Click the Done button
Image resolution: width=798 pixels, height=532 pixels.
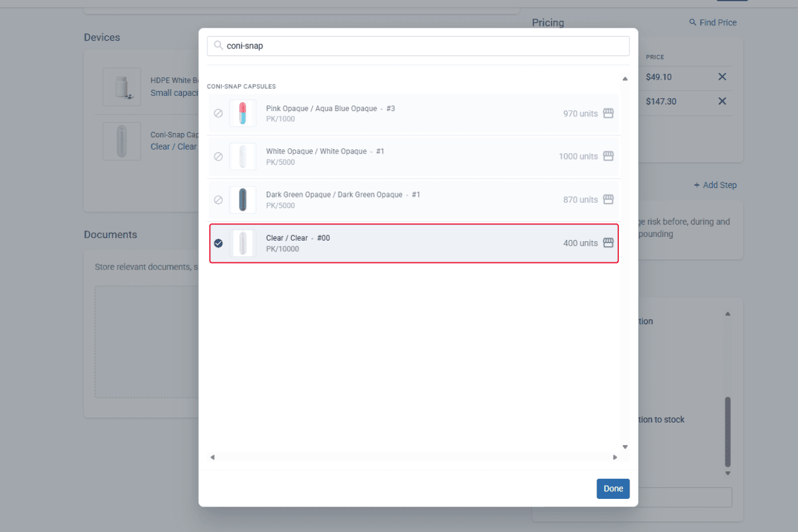coord(613,489)
